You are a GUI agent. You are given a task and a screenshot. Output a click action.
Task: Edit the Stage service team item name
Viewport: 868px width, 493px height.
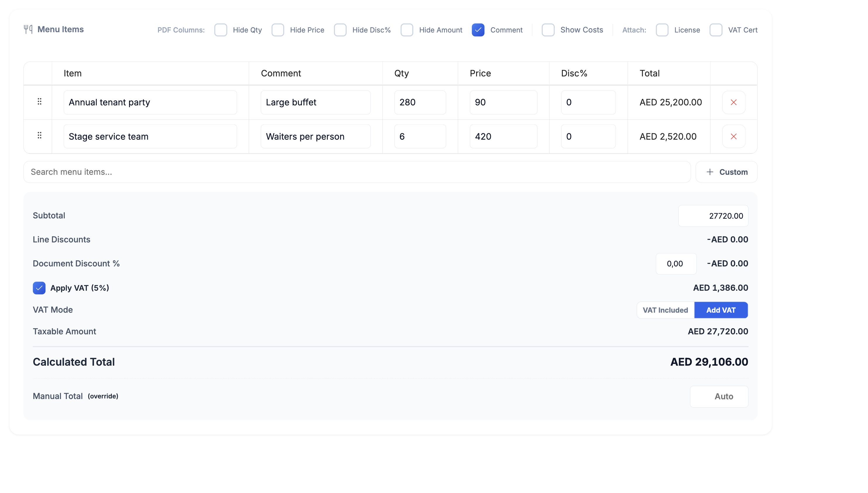pyautogui.click(x=150, y=136)
